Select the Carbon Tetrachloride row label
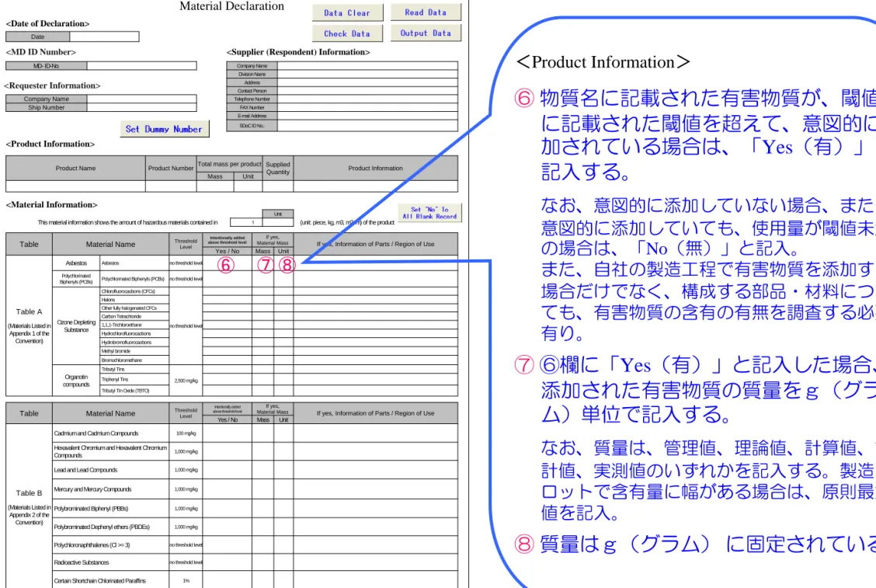 click(134, 317)
